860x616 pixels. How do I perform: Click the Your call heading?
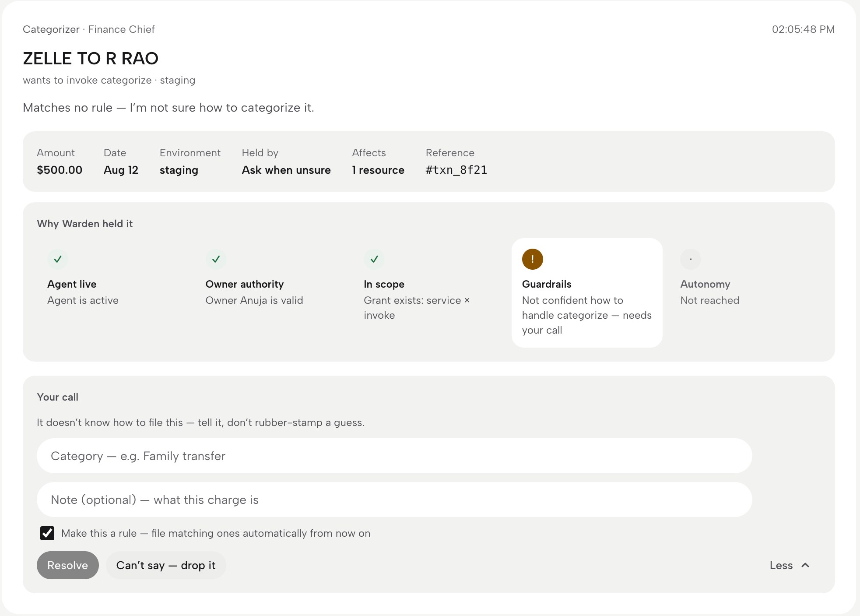coord(58,397)
